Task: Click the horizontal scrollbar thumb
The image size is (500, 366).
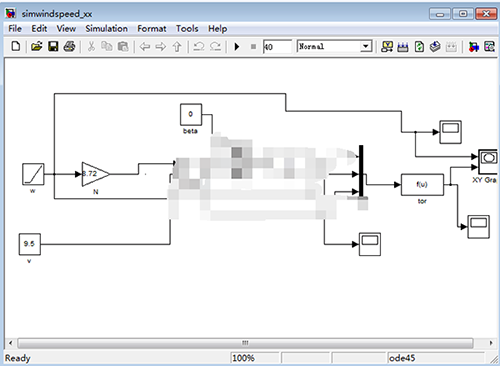Action: point(245,343)
